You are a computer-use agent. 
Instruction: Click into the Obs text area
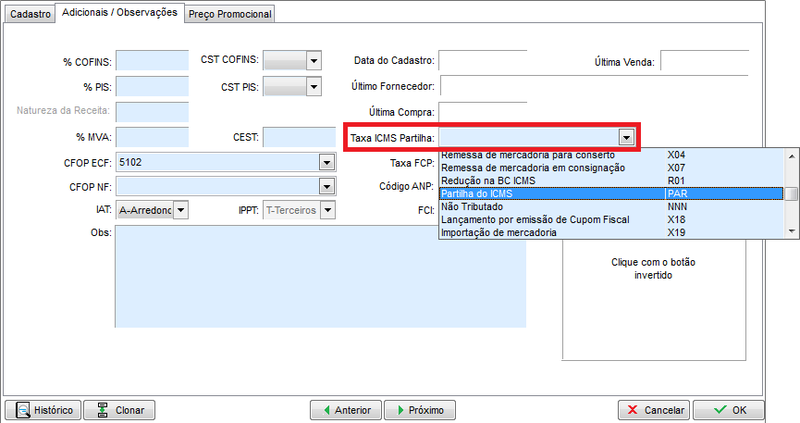coord(320,276)
